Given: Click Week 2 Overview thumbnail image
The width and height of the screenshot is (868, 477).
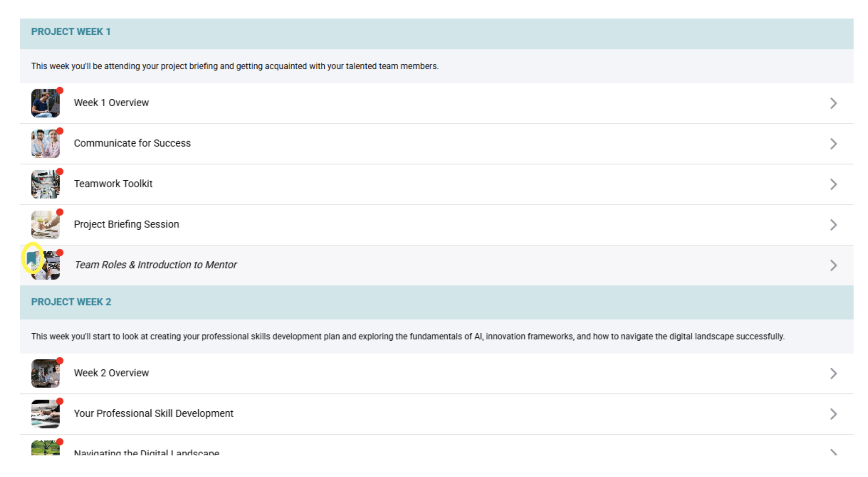Looking at the screenshot, I should point(45,373).
